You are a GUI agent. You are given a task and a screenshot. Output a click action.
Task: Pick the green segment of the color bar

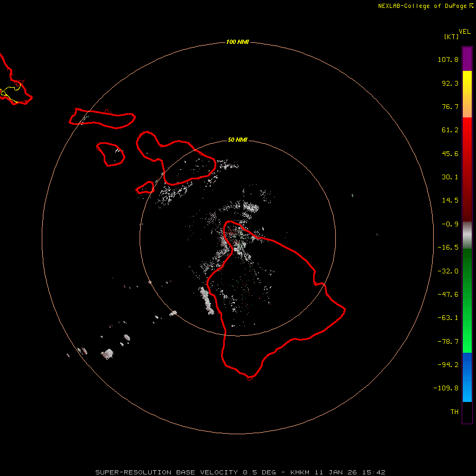click(x=467, y=300)
